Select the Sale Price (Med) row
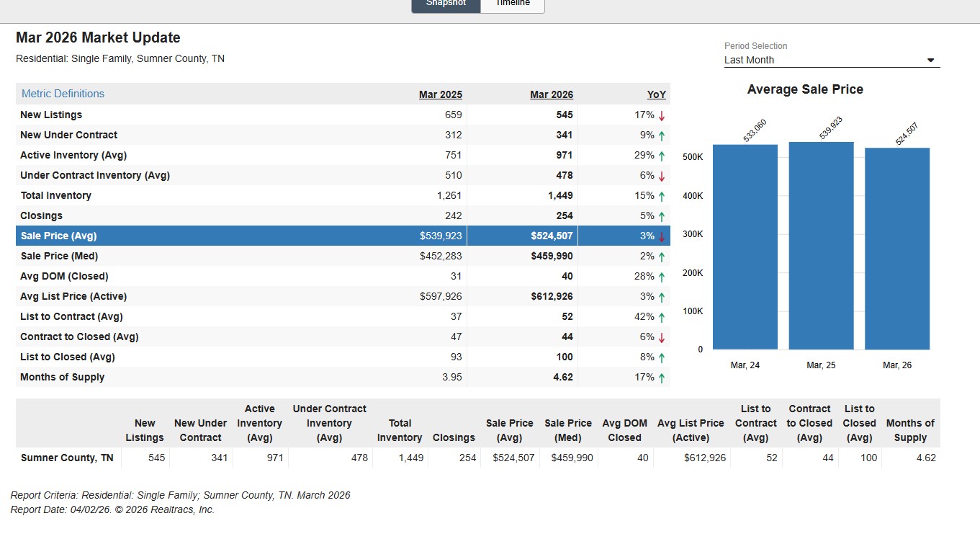The height and width of the screenshot is (539, 980). click(59, 256)
